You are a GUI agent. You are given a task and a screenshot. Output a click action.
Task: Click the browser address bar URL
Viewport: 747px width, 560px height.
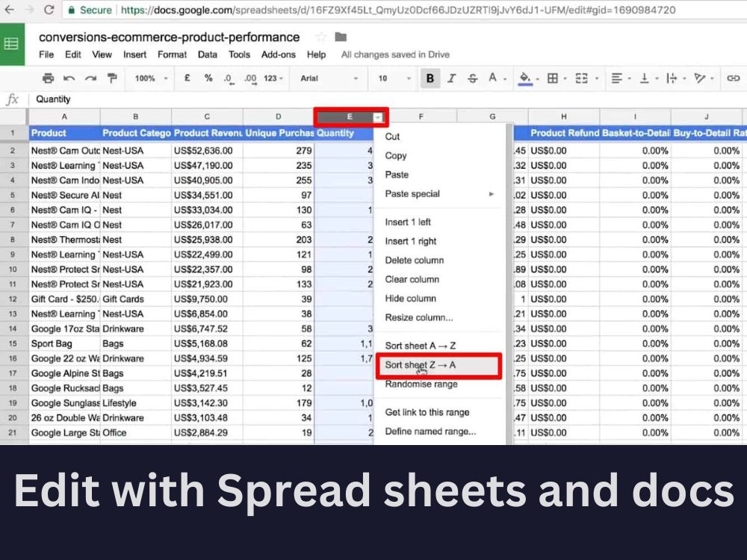[398, 10]
